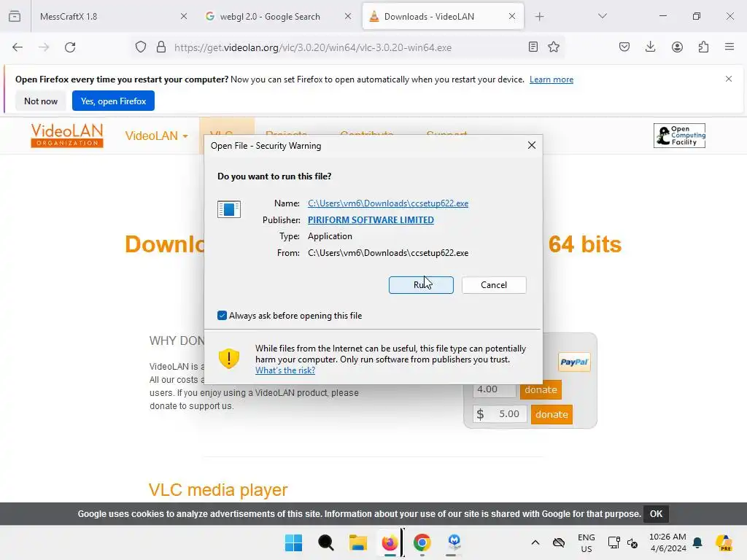The height and width of the screenshot is (560, 747).
Task: Open the clock showing 10:26 AM
Action: pyautogui.click(x=667, y=542)
